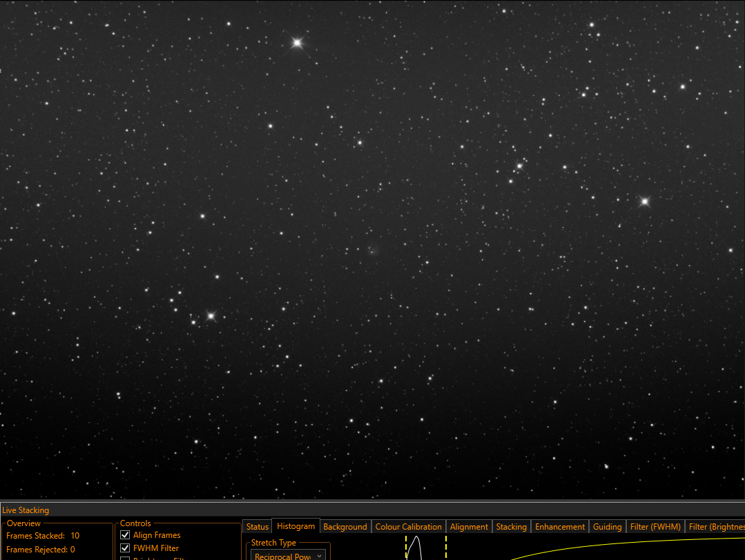Click the 'Frames Rejected: 0' text
The height and width of the screenshot is (560, 745).
[x=40, y=550]
